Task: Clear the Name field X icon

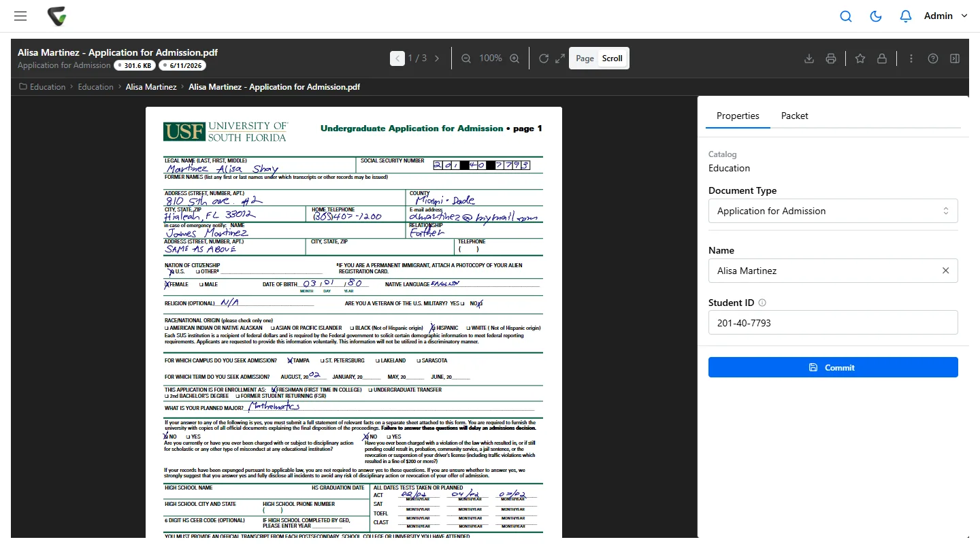Action: point(945,271)
